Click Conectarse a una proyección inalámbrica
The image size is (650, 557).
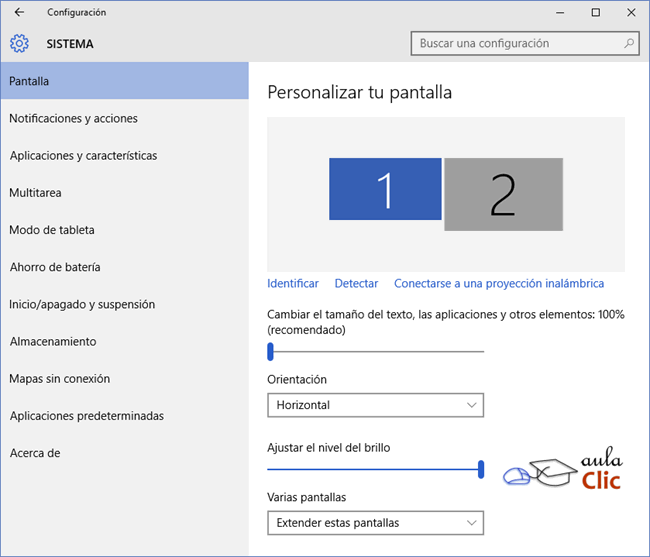(499, 283)
